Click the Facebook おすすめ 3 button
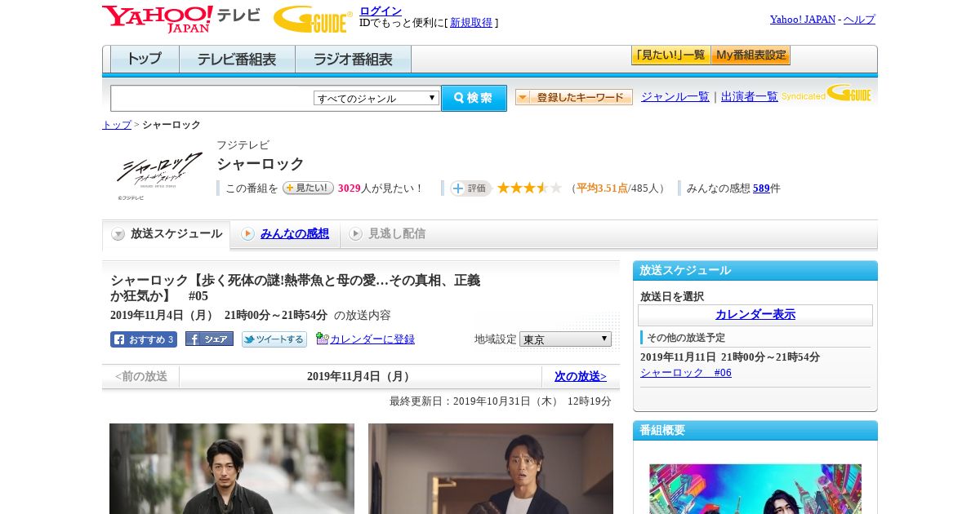This screenshot has width=980, height=514. coord(144,339)
